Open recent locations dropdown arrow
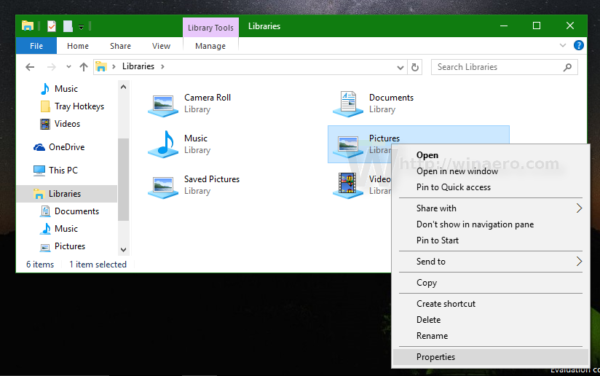600x376 pixels. [68, 67]
